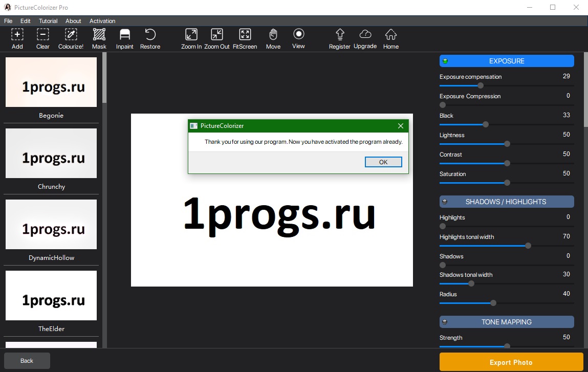Run the Colourize! tool
This screenshot has height=372, width=588.
click(x=71, y=34)
